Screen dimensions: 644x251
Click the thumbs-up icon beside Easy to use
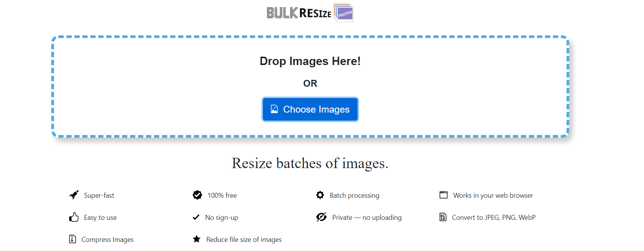(73, 217)
